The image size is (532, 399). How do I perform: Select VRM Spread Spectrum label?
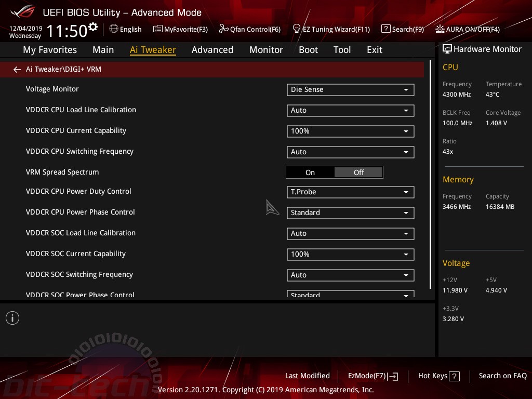(x=62, y=172)
